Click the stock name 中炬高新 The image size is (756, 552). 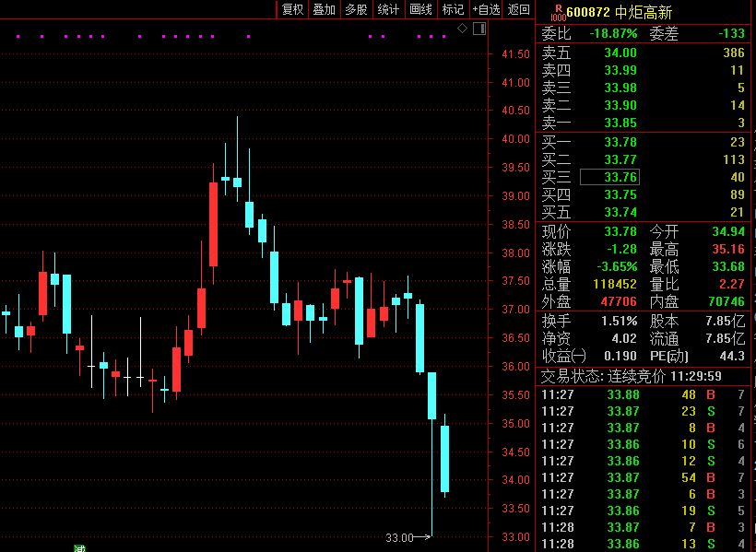coord(644,12)
